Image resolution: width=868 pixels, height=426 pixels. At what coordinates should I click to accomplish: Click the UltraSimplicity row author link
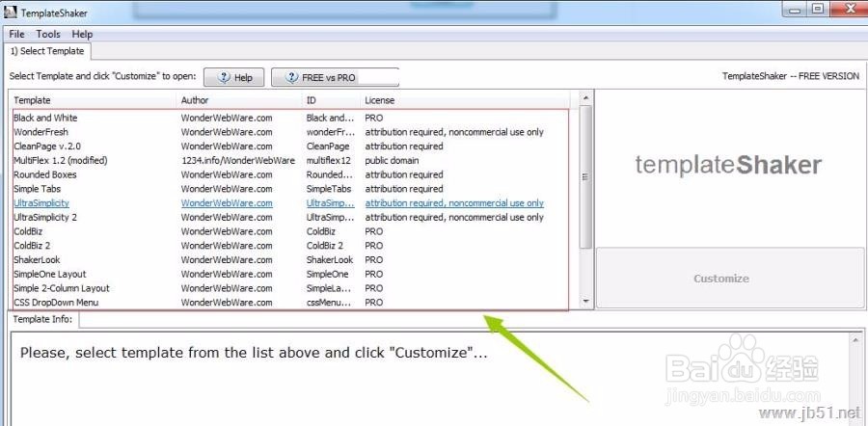point(227,203)
